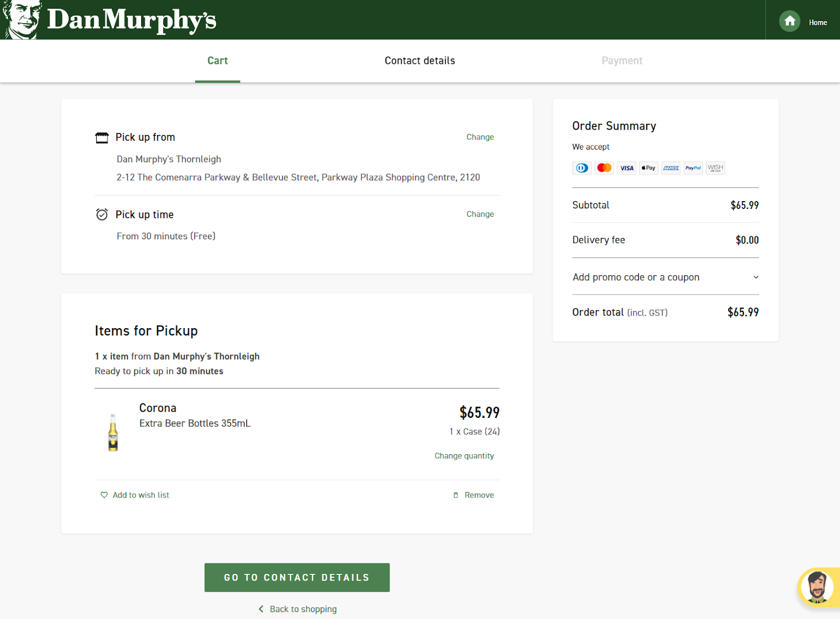Viewport: 840px width, 619px height.
Task: Click the Mastercard payment icon
Action: click(x=604, y=168)
